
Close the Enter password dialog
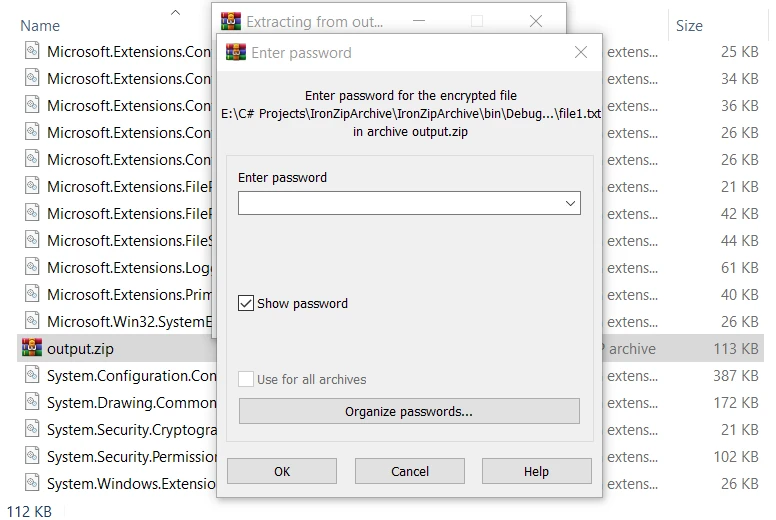point(581,53)
